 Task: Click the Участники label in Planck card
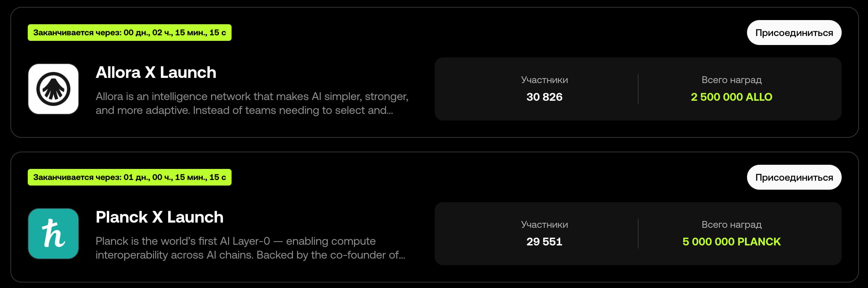coord(544,225)
